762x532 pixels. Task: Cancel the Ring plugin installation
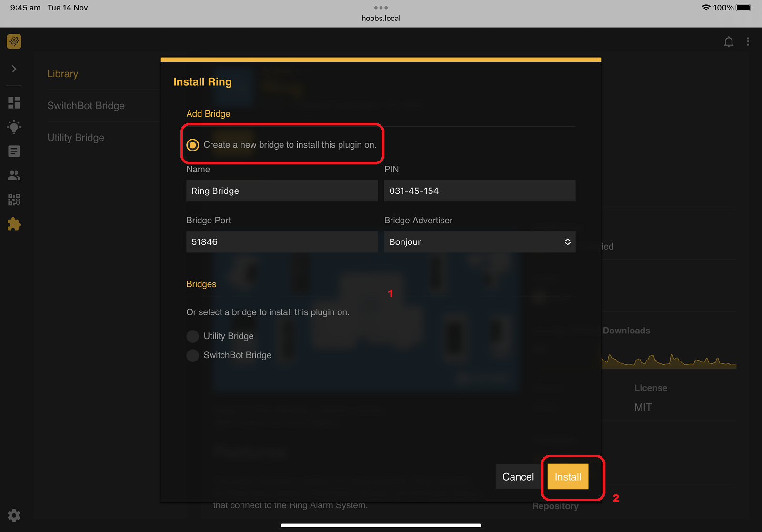point(518,476)
